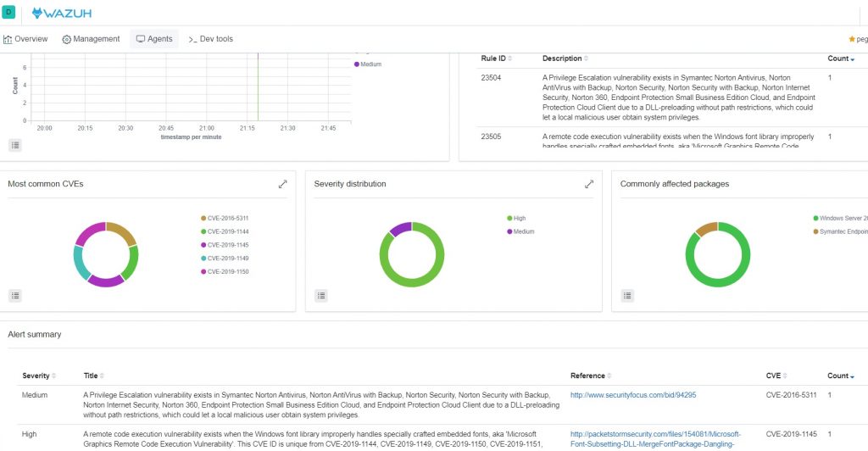Toggle legend icon in Commonly affected packages
The height and width of the screenshot is (451, 868).
[626, 295]
